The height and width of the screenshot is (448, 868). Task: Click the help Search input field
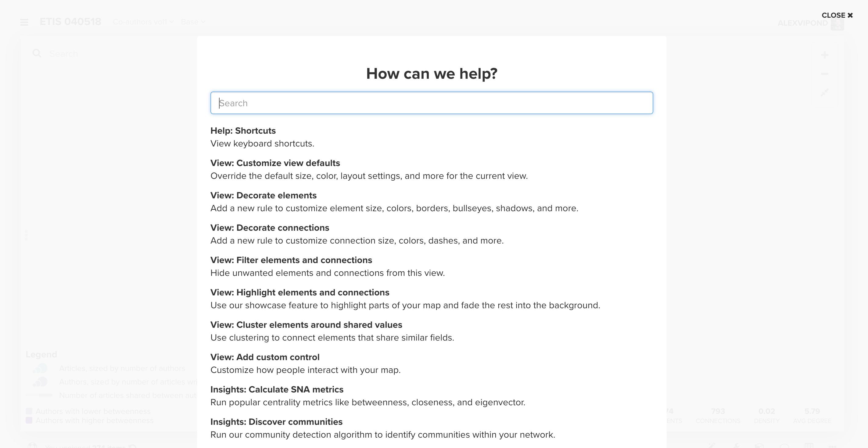pos(432,103)
